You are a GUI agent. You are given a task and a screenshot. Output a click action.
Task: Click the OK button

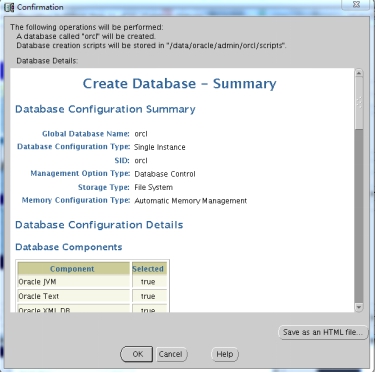pyautogui.click(x=137, y=354)
